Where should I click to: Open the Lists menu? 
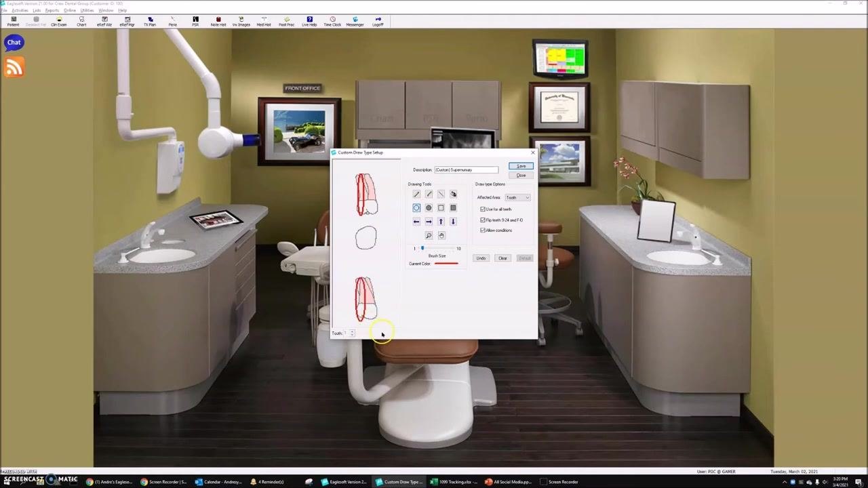(x=37, y=11)
